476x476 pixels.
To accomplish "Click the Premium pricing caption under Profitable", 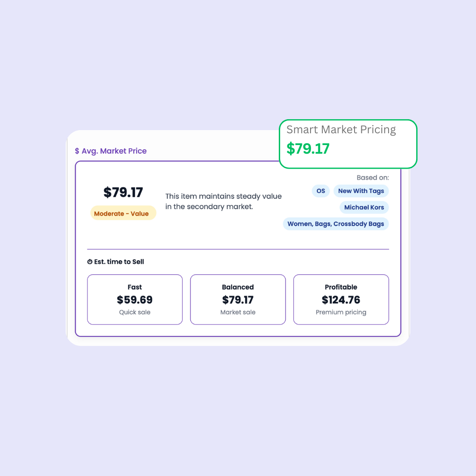I will (x=341, y=312).
